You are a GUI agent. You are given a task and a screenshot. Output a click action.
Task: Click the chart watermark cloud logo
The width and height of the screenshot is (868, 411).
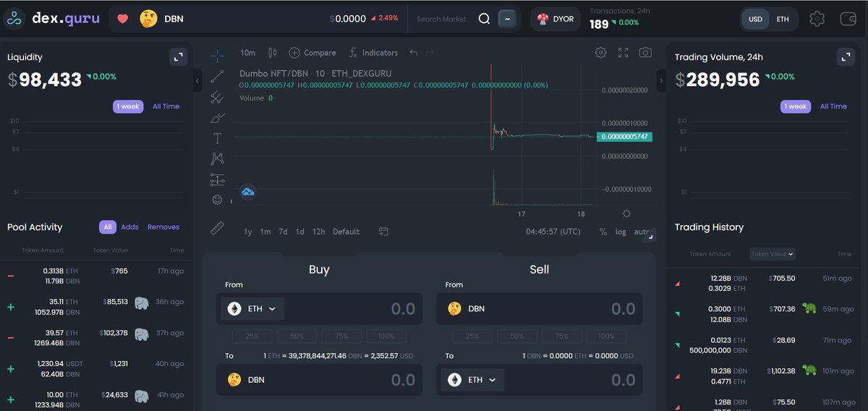(x=247, y=192)
